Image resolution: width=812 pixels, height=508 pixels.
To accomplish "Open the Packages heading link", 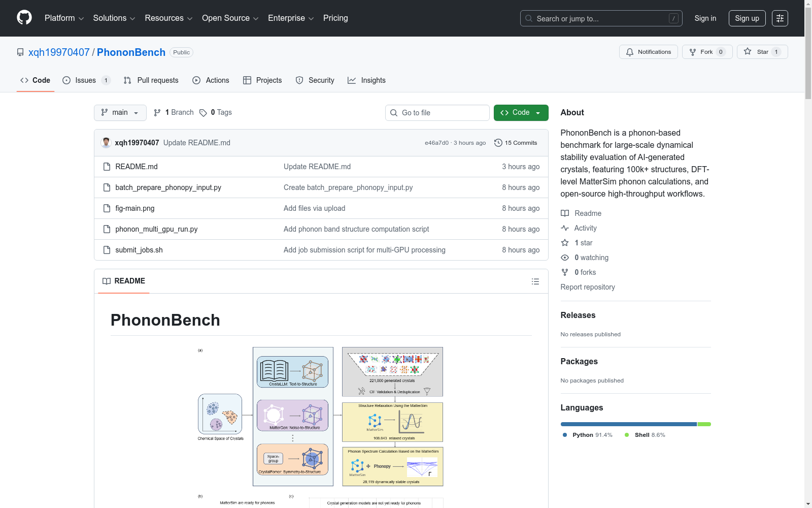I will point(579,361).
